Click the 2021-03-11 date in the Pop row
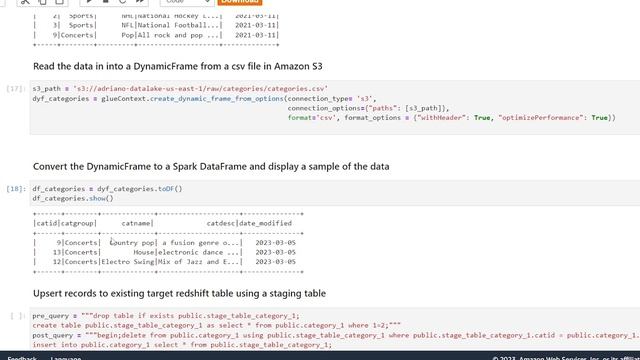 pos(255,35)
